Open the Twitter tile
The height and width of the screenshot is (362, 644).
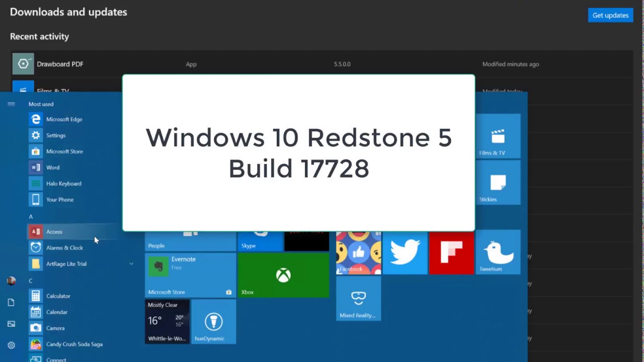(x=405, y=252)
